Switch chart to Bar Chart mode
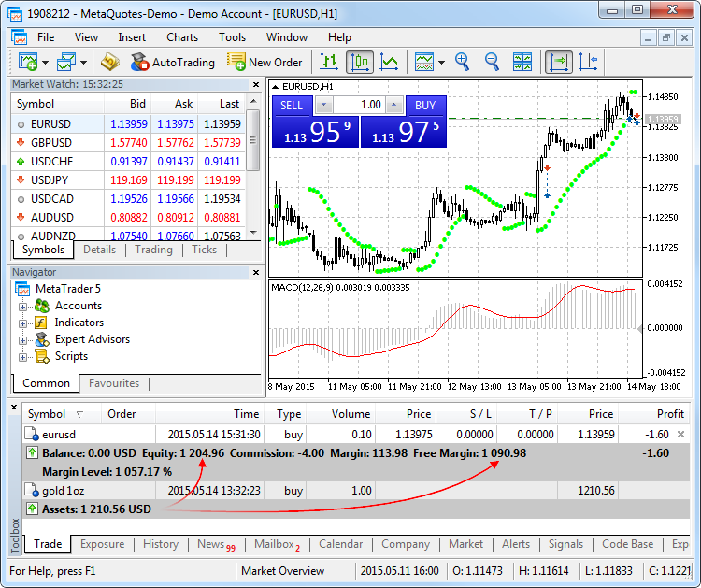This screenshot has width=701, height=588. point(329,62)
